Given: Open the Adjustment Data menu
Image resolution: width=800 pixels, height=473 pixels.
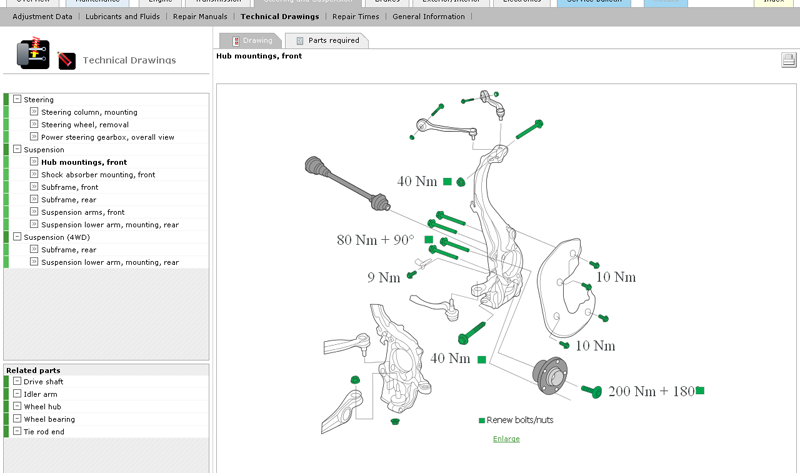Looking at the screenshot, I should pos(42,16).
